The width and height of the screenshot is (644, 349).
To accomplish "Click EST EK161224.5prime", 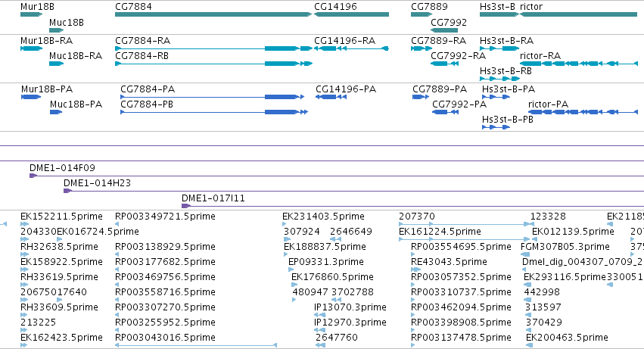I will click(x=440, y=232).
